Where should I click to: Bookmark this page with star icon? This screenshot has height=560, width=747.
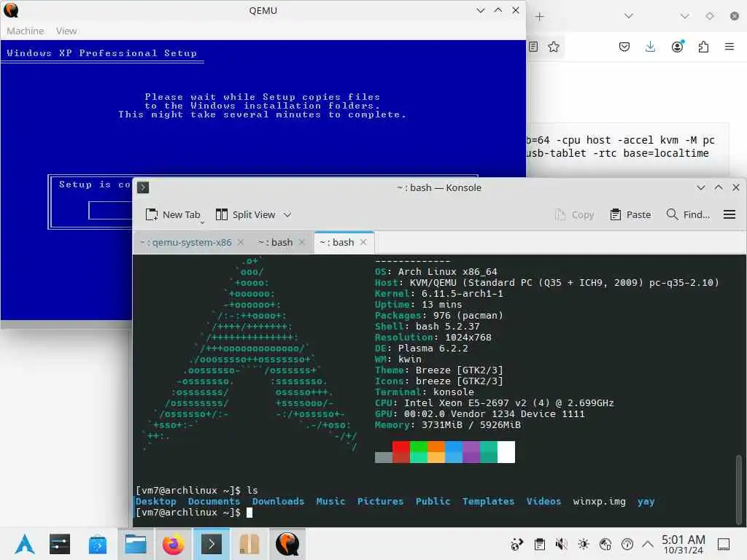[554, 47]
